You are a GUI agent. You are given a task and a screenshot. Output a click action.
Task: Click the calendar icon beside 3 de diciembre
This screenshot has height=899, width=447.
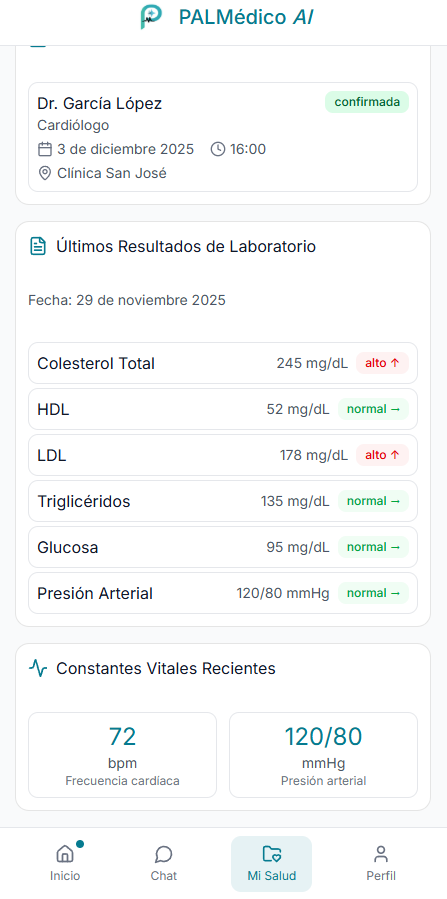[x=45, y=150]
